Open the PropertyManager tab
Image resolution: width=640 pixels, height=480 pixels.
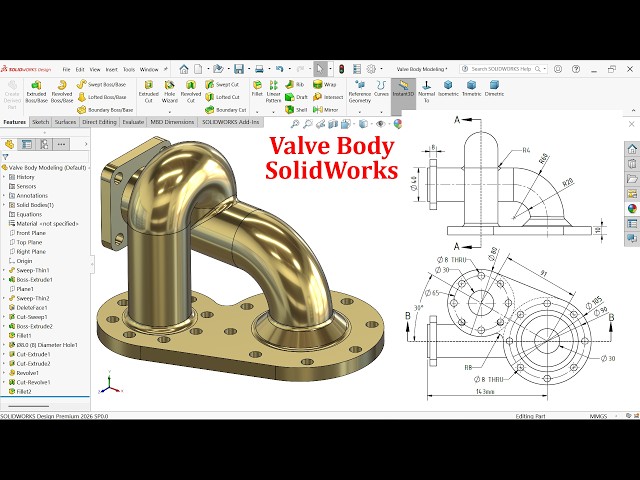pos(27,144)
